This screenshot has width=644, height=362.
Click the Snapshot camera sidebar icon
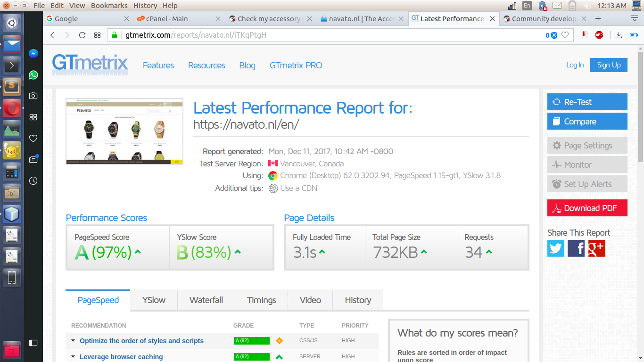[33, 96]
